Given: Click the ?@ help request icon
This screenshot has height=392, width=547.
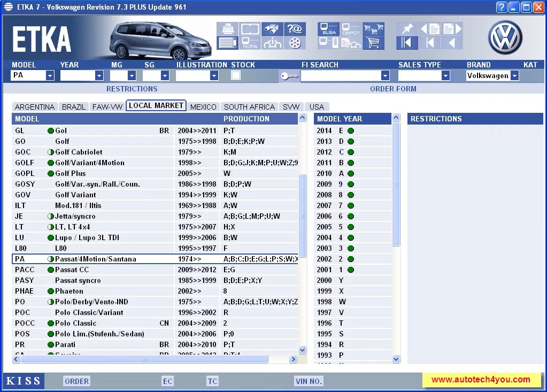Looking at the screenshot, I should 295,28.
